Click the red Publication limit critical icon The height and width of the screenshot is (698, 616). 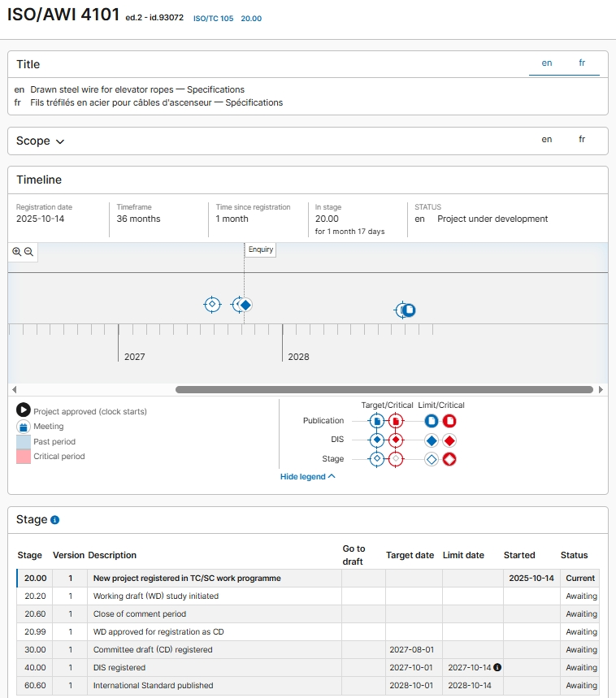[449, 421]
